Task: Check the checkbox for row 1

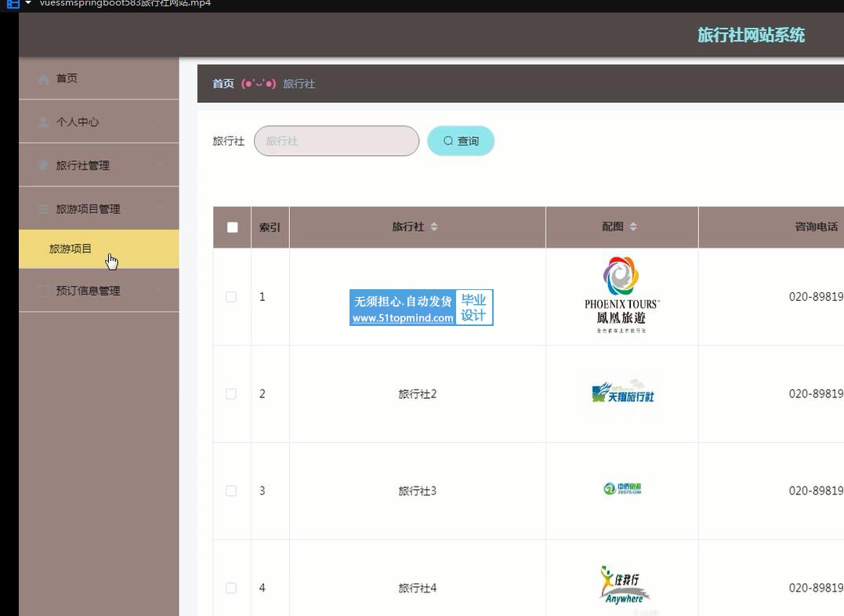Action: 231,297
